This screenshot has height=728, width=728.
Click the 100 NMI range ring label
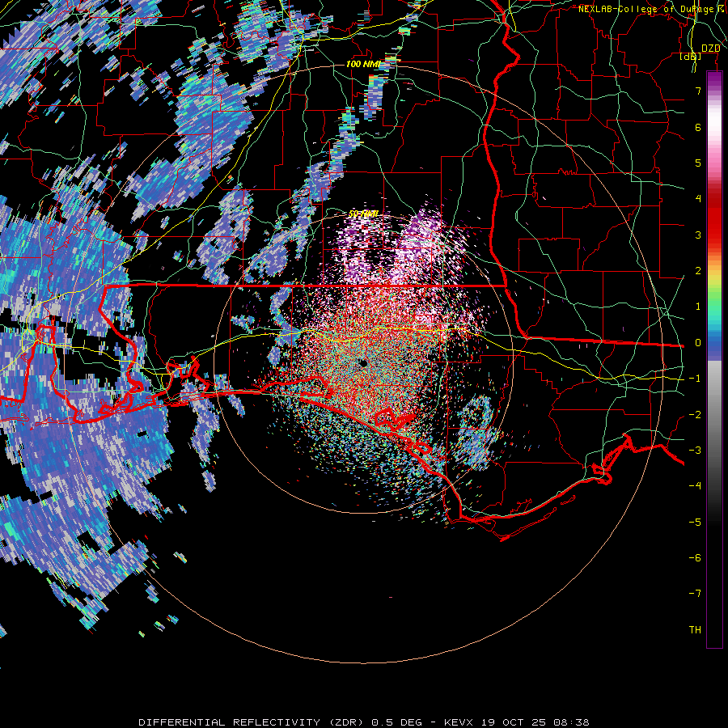363,64
